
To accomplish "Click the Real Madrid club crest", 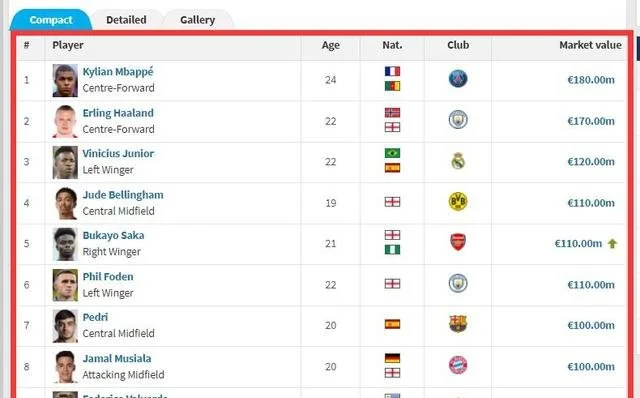I will [x=458, y=161].
